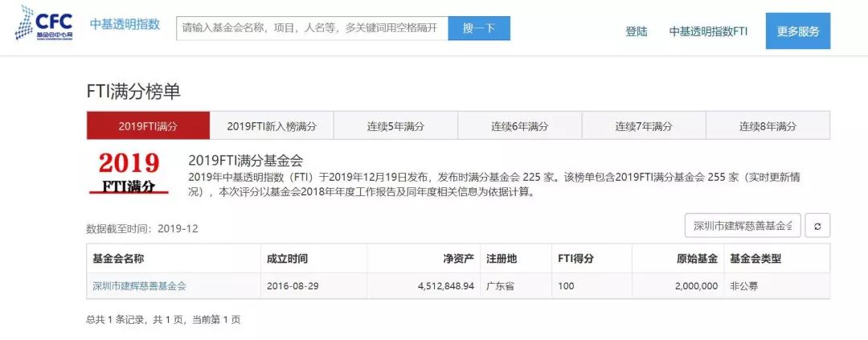Switch to the 连续7年满分 tab
868x340 pixels.
point(644,125)
